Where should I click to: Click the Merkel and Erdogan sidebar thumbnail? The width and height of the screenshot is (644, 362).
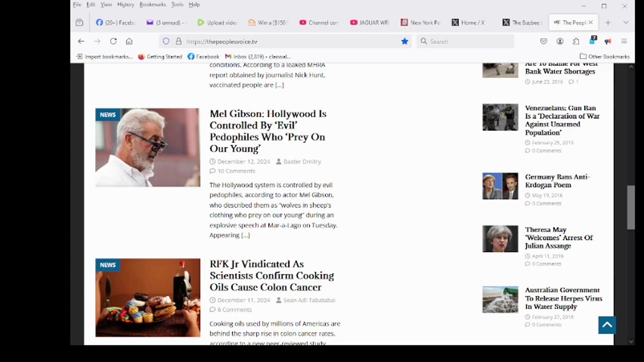point(500,186)
